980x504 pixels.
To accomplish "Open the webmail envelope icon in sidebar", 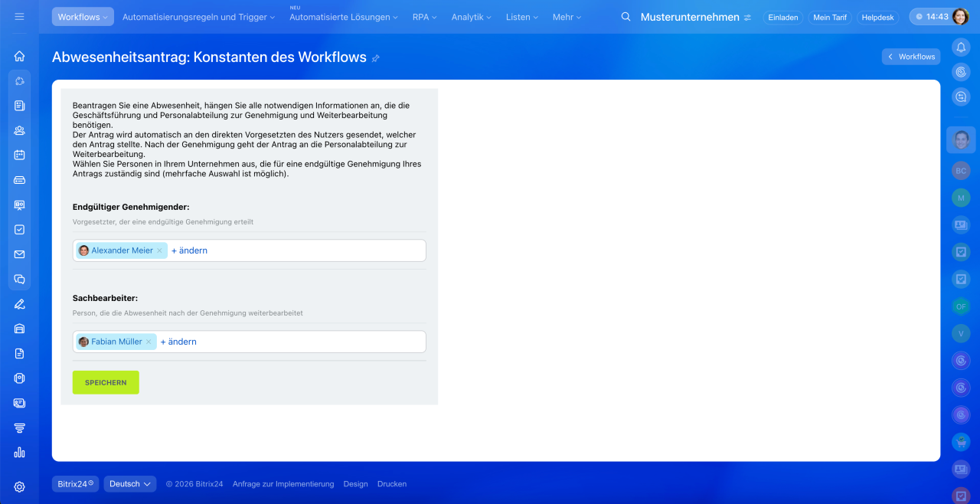I will [19, 254].
